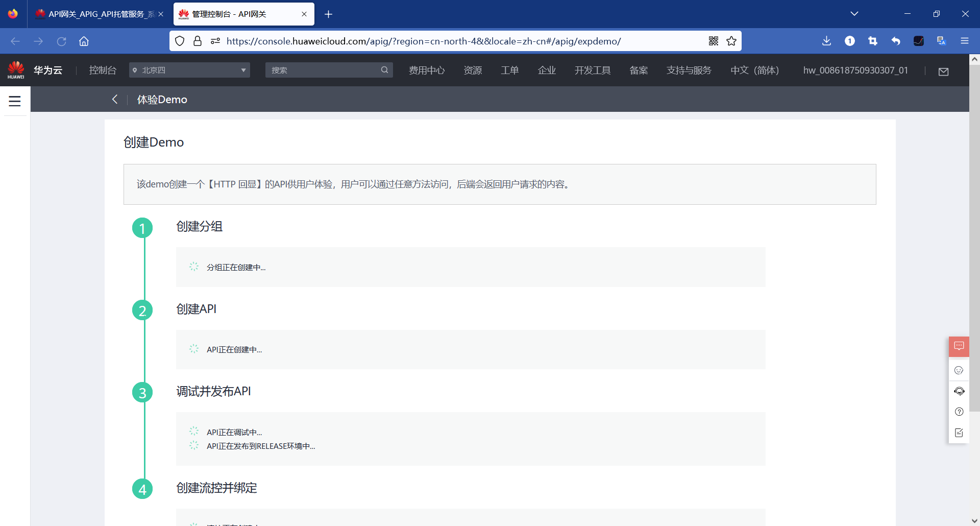Image resolution: width=980 pixels, height=526 pixels.
Task: Click the Huawei Cloud logo
Action: pos(16,70)
